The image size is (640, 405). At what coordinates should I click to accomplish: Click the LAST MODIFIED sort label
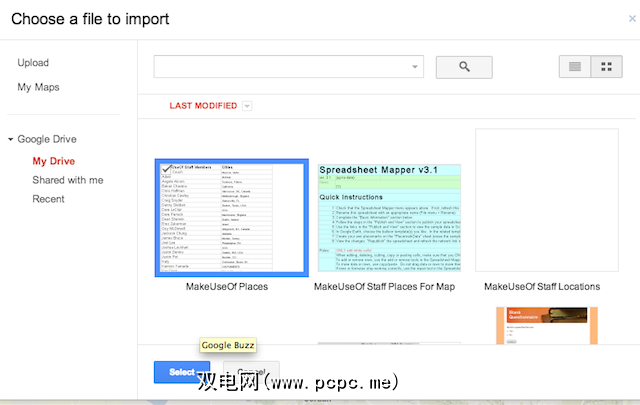[x=203, y=106]
